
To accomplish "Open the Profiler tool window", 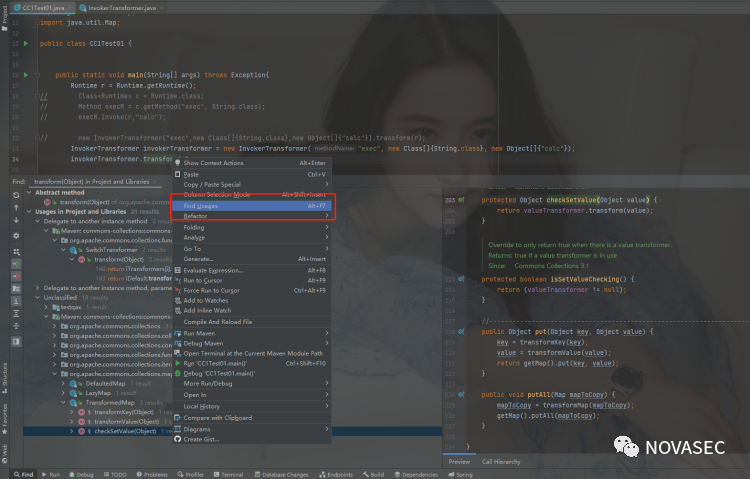I will pyautogui.click(x=190, y=474).
